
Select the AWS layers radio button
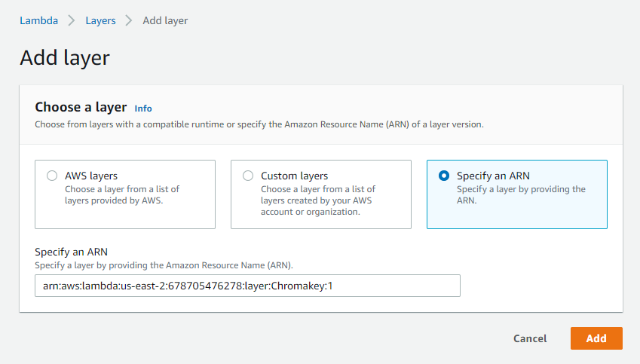coord(52,176)
